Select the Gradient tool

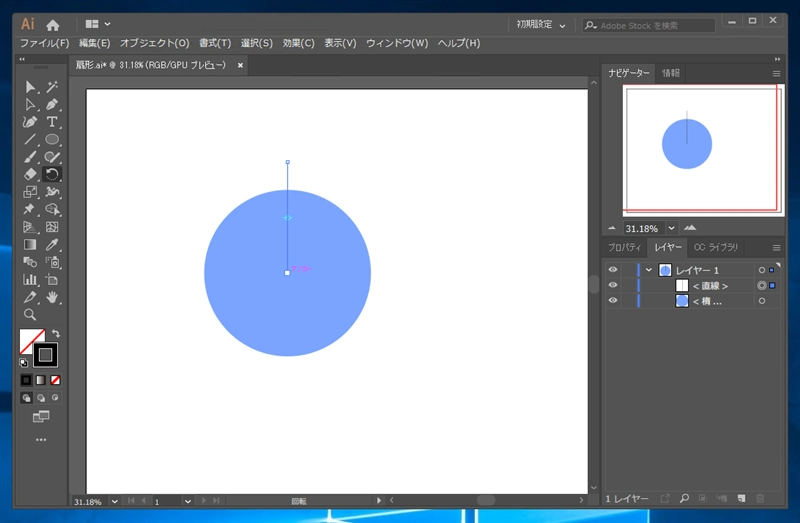click(x=30, y=244)
